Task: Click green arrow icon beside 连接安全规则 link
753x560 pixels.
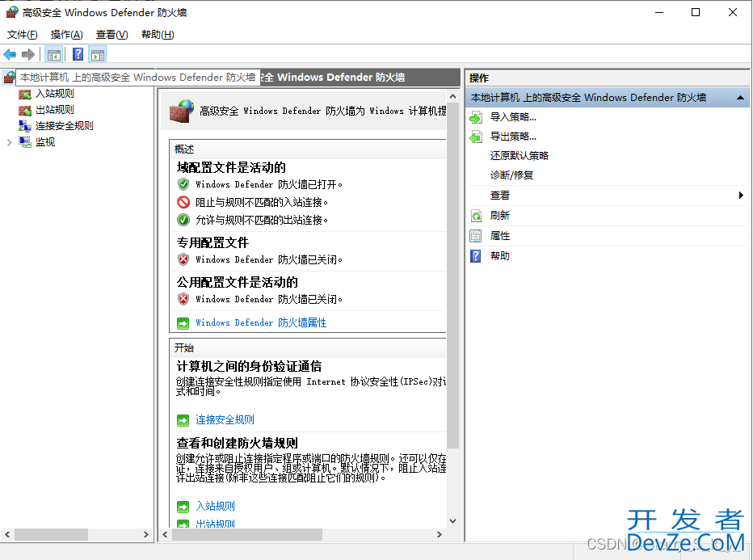Action: point(183,420)
